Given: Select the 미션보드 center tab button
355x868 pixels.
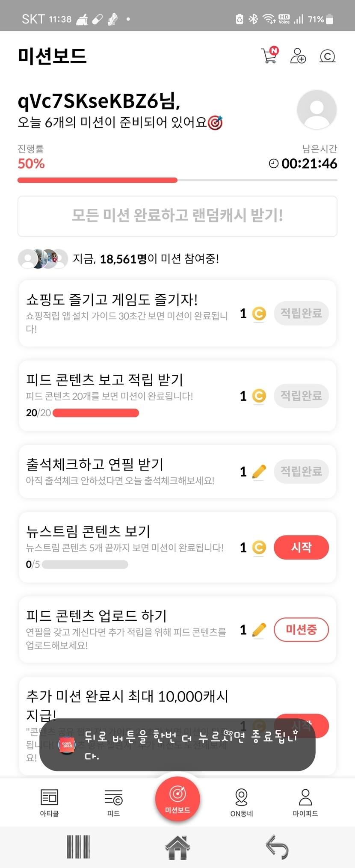Looking at the screenshot, I should point(177,798).
